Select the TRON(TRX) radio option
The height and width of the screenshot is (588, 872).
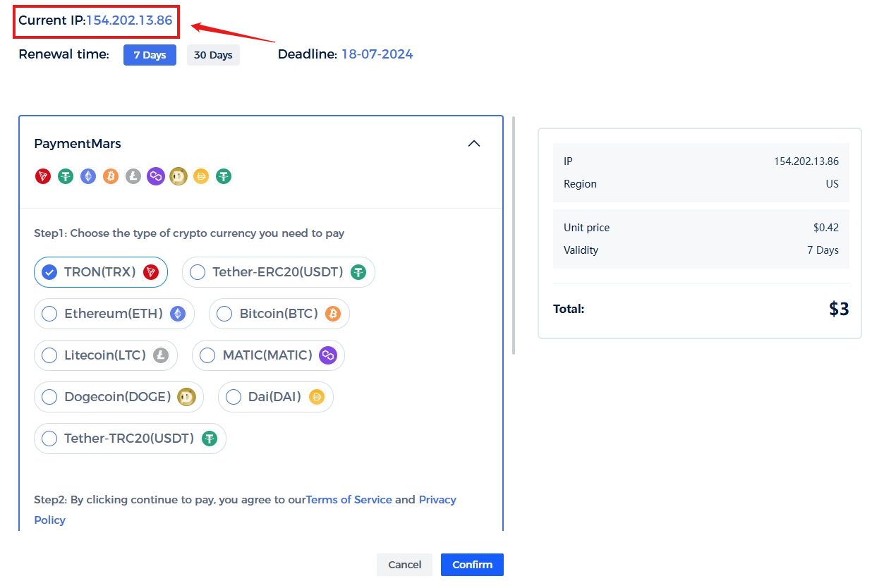[x=49, y=272]
